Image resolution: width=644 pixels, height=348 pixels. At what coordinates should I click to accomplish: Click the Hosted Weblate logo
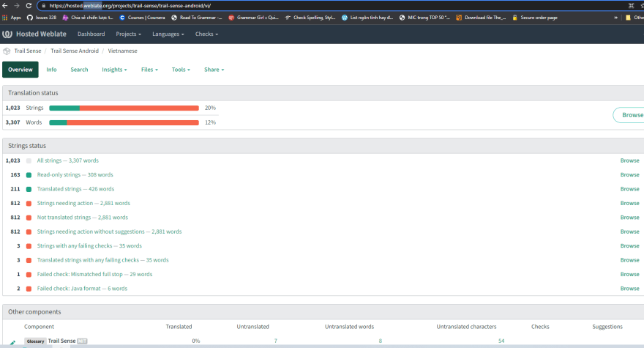[x=34, y=34]
